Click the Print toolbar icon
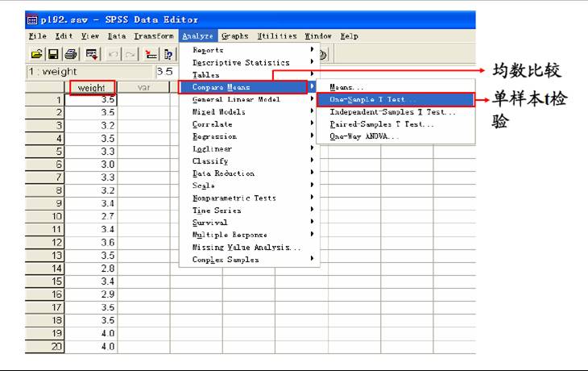The height and width of the screenshot is (371, 588). pos(71,55)
